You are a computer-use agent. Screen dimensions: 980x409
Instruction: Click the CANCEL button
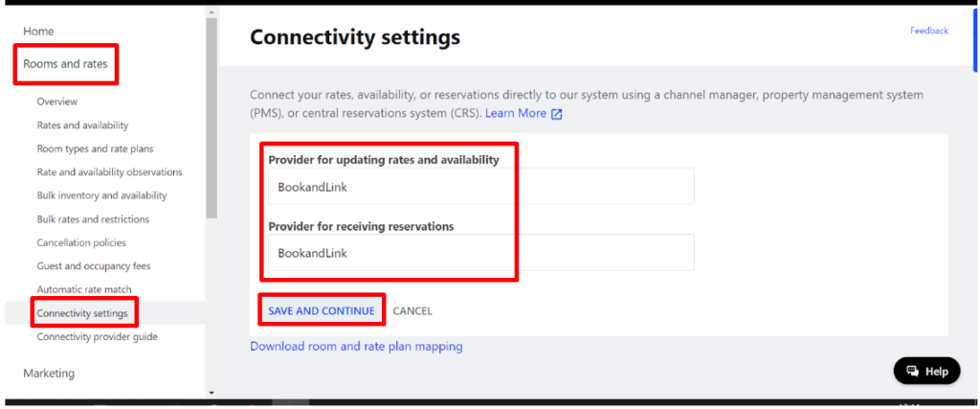[x=412, y=310]
